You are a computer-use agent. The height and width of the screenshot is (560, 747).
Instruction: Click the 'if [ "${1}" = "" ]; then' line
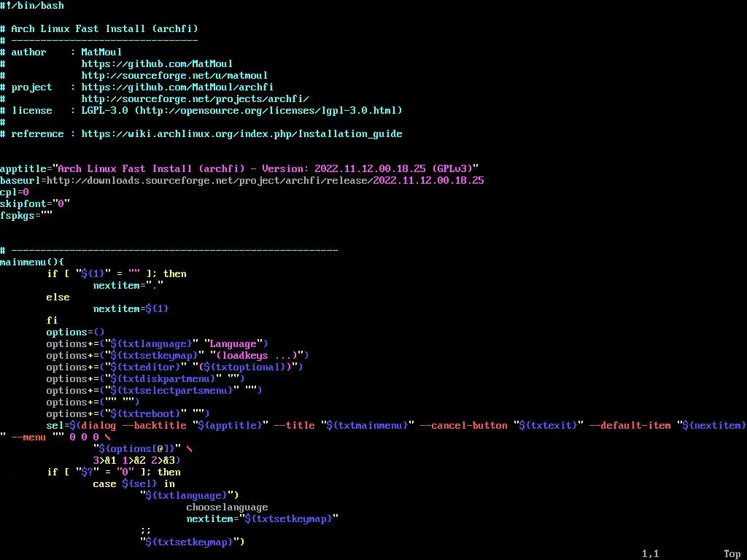116,274
